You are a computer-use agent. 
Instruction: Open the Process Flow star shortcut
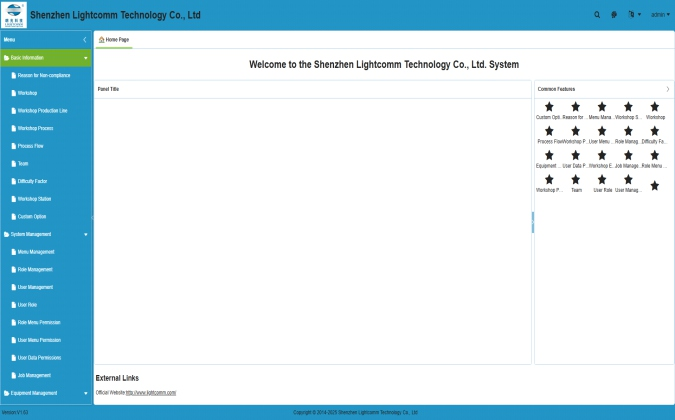point(549,135)
